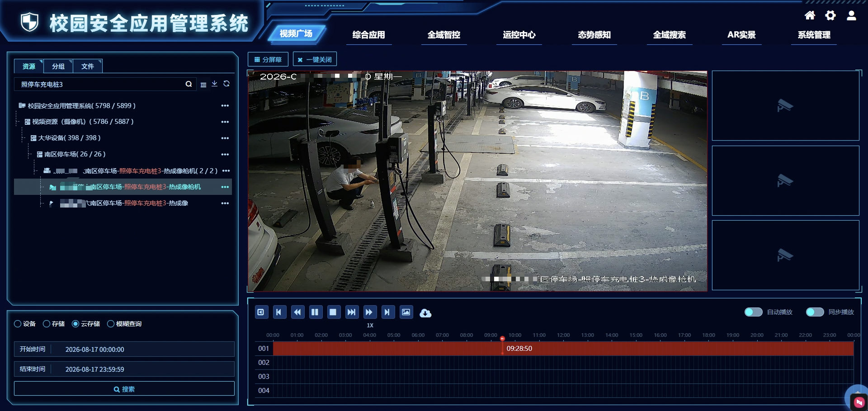Step forward one frame
The height and width of the screenshot is (411, 868).
(x=351, y=312)
